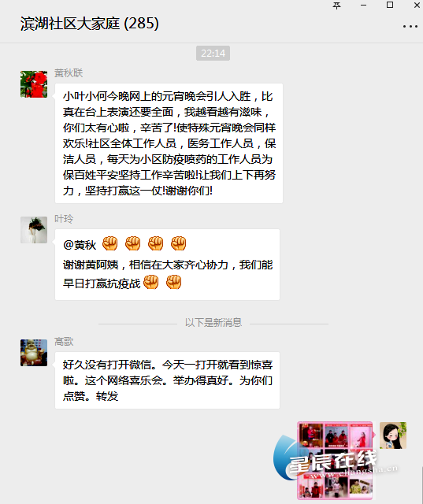The width and height of the screenshot is (423, 504).
Task: Click sender name 叶玲
Action: 64,219
